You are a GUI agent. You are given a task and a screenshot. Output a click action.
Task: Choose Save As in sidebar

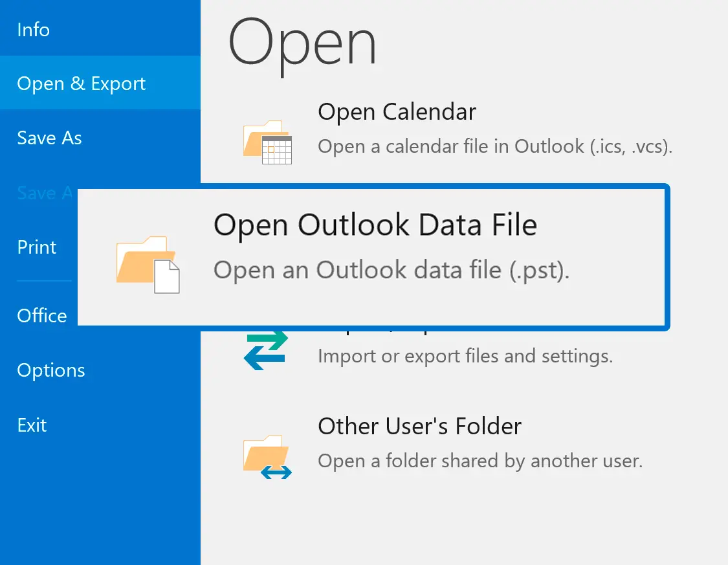point(49,138)
